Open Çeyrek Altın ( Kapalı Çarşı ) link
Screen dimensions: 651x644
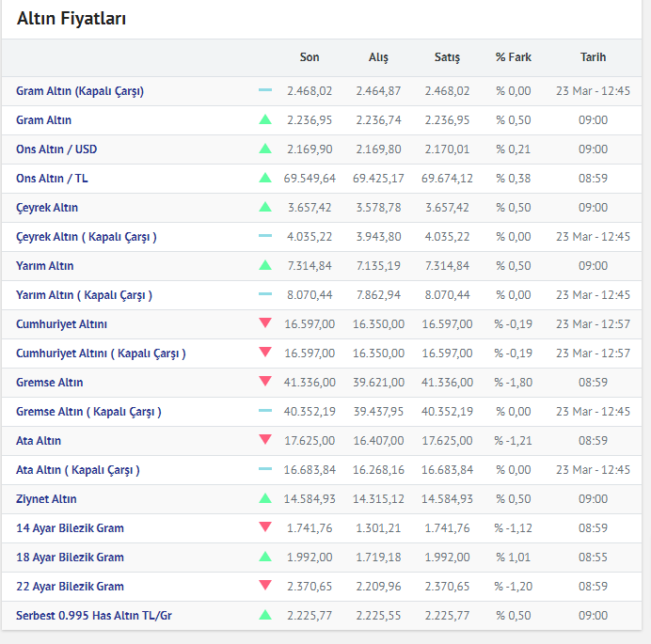pyautogui.click(x=87, y=237)
